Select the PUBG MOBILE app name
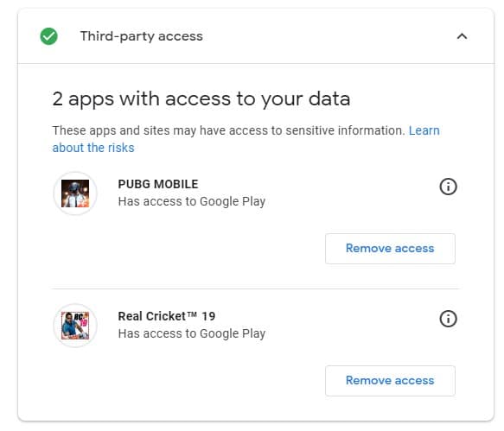504x431 pixels. pyautogui.click(x=158, y=184)
